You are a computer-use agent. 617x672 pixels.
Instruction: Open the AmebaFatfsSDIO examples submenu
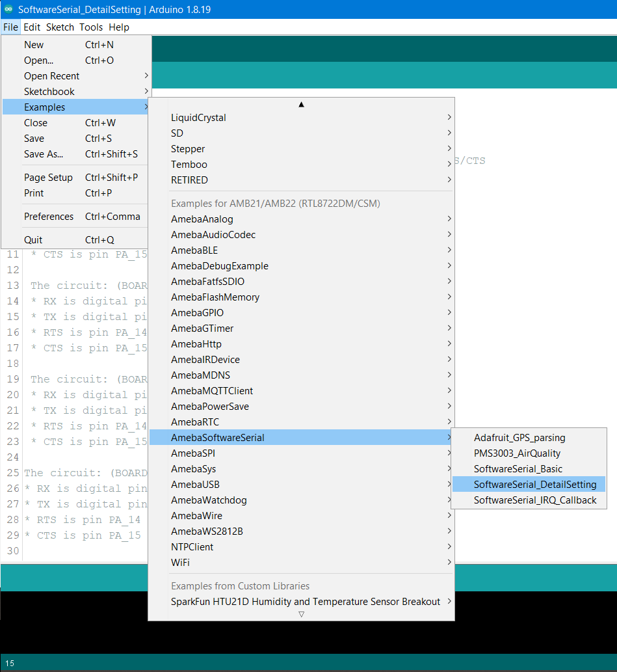click(x=301, y=282)
